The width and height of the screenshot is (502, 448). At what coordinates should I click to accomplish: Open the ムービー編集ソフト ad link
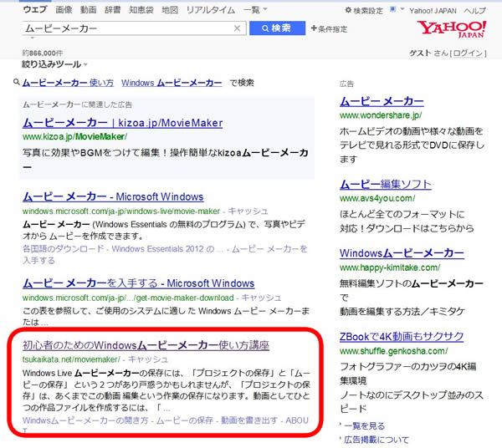(386, 184)
